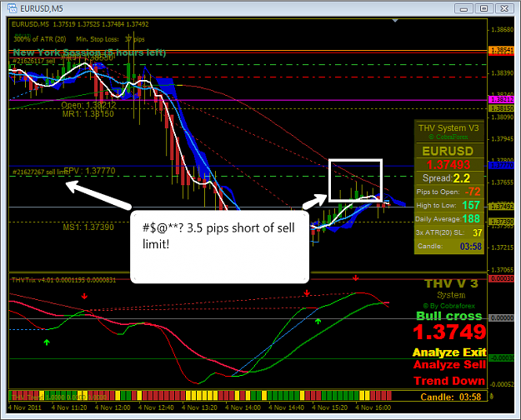Click the '#21626117 sell' order label
The width and height of the screenshot is (521, 420).
click(33, 61)
